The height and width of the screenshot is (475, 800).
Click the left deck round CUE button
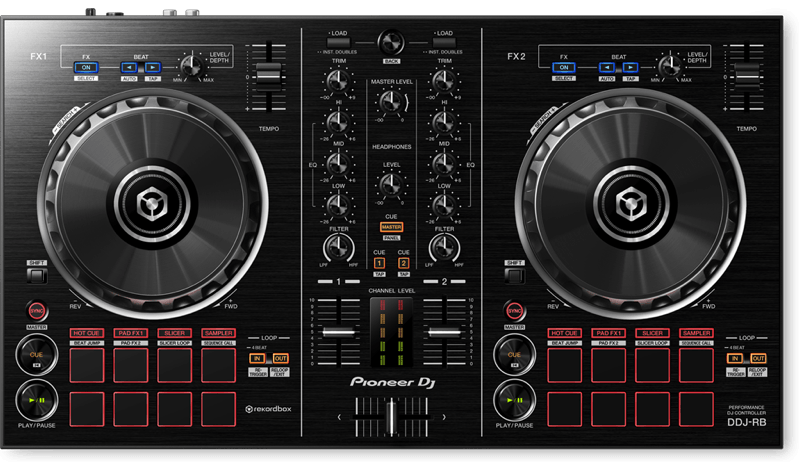(x=37, y=355)
